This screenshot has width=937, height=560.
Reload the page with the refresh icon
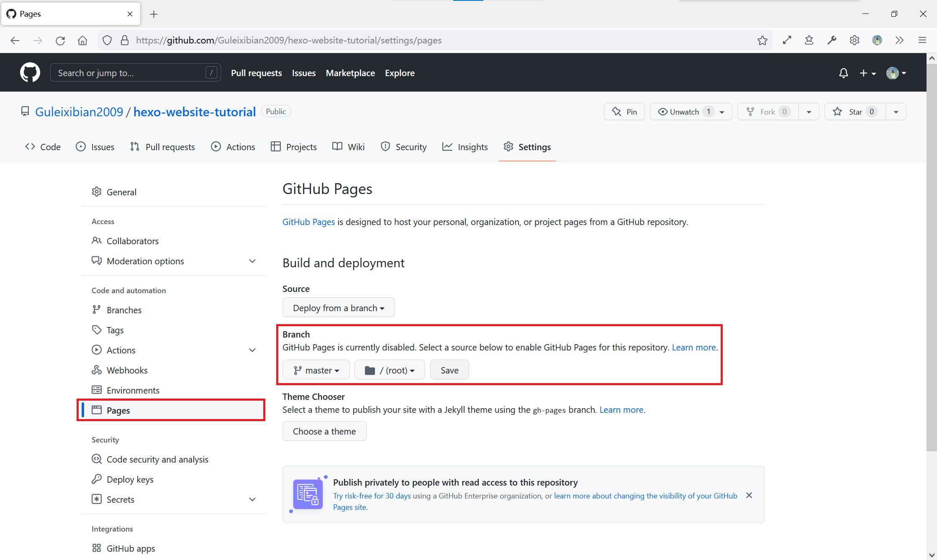coord(60,41)
